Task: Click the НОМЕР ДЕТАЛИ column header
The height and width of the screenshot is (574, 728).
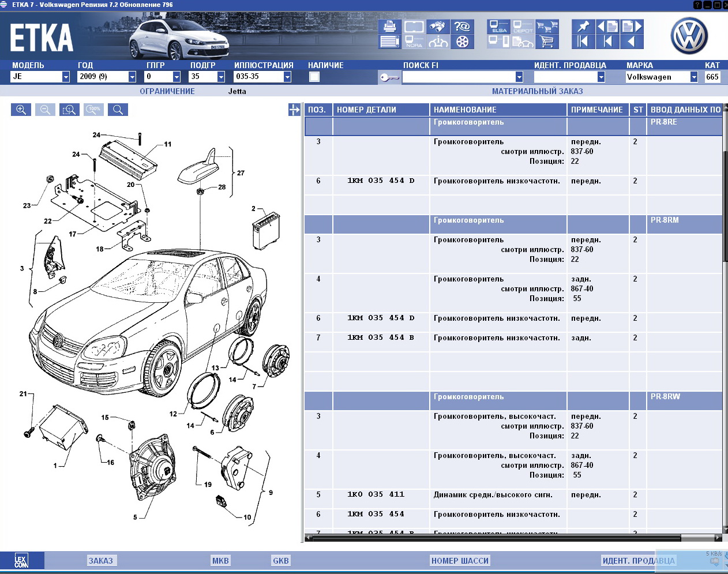Action: [x=381, y=110]
